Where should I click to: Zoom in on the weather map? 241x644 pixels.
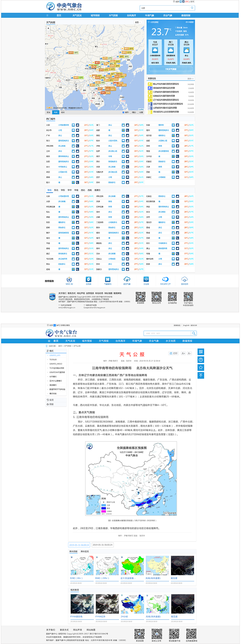tap(48, 28)
